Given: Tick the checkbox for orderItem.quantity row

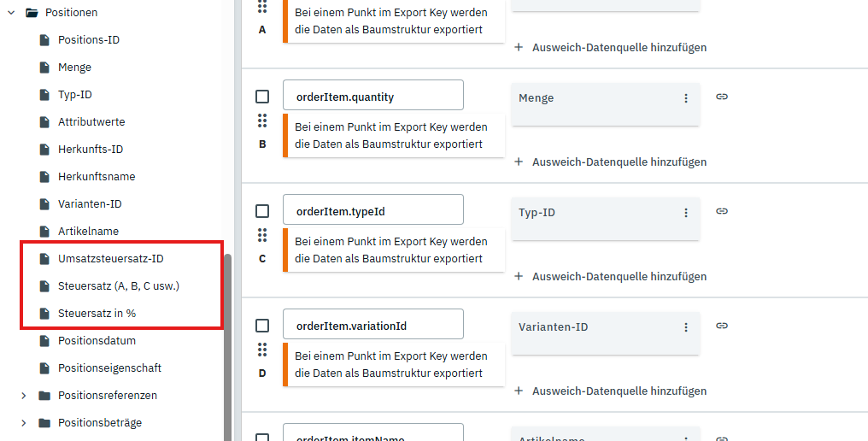Looking at the screenshot, I should click(262, 97).
